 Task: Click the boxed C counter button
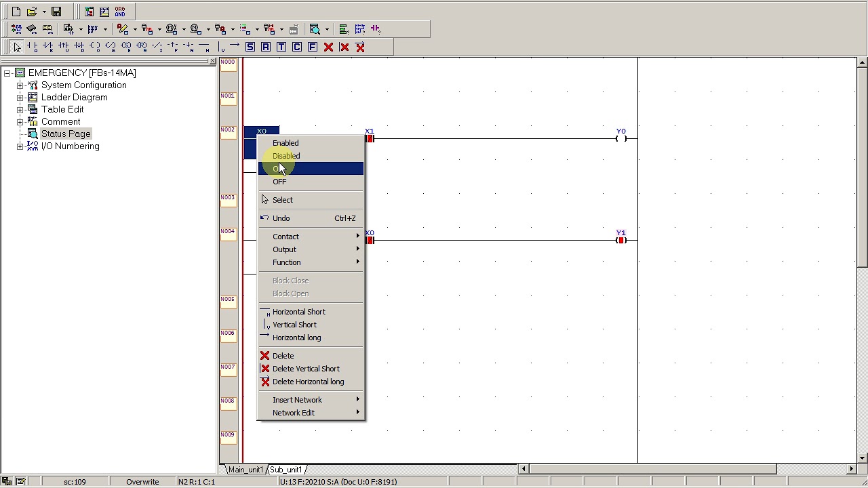click(297, 47)
